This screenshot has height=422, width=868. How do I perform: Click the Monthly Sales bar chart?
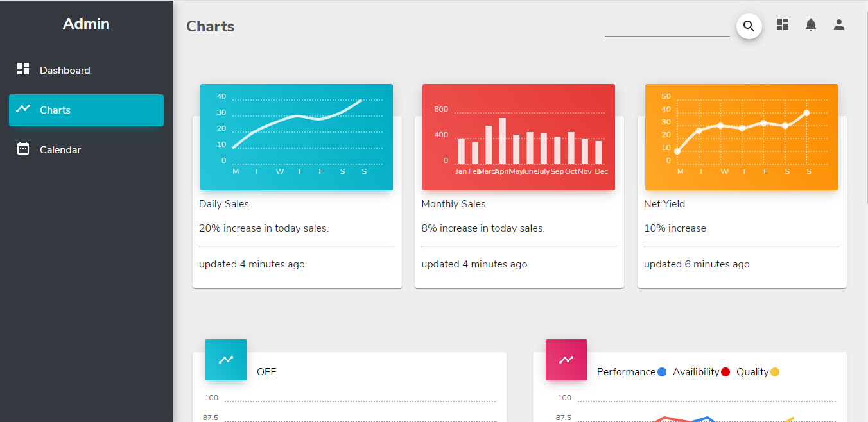click(519, 137)
